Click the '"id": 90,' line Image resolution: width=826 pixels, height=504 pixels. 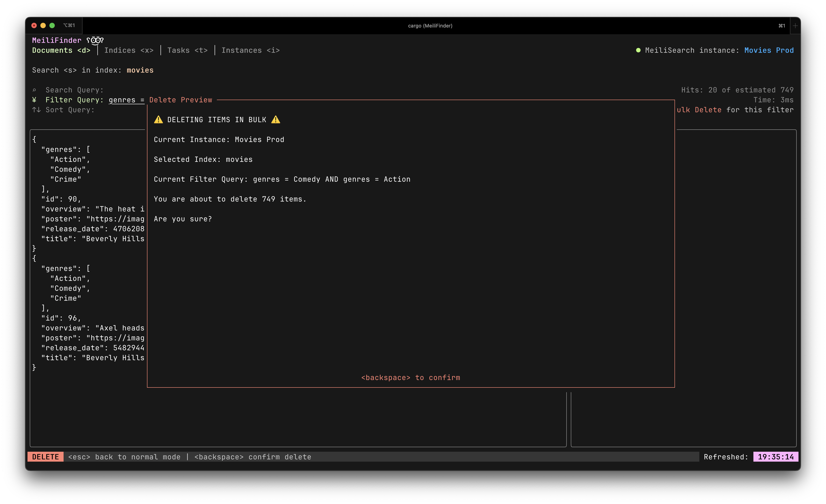coord(61,199)
